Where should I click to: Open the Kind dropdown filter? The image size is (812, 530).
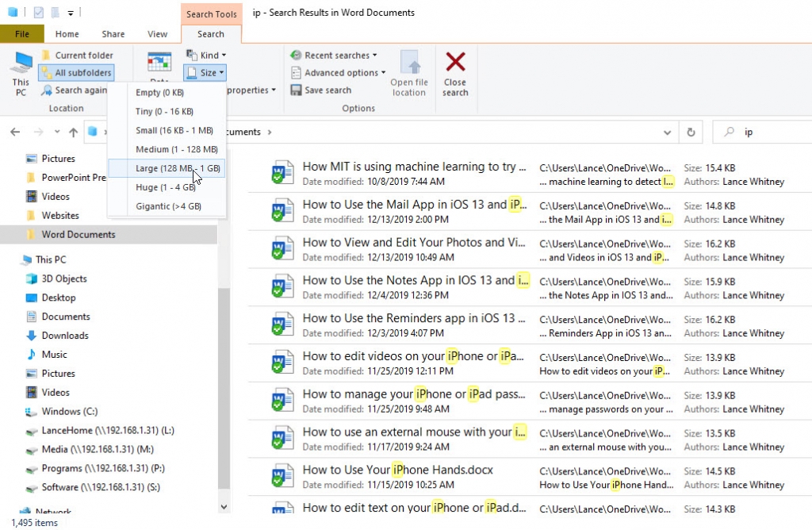click(x=208, y=55)
